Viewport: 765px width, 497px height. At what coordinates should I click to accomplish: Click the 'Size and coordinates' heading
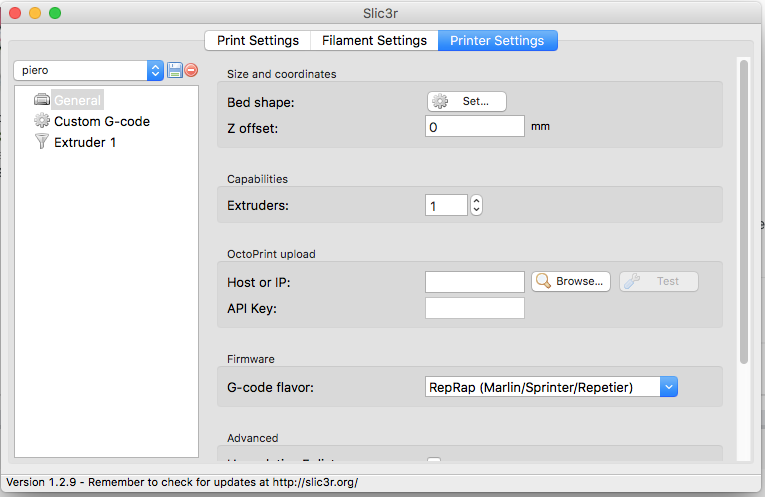[282, 74]
